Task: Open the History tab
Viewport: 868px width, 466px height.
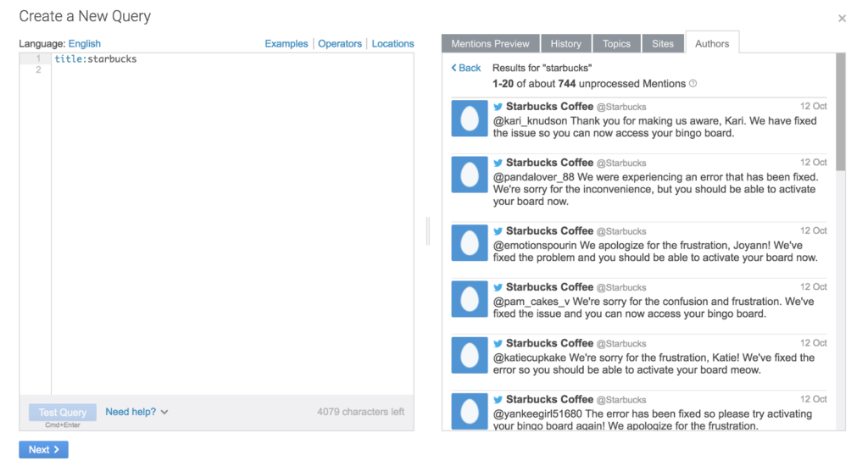Action: pos(565,44)
